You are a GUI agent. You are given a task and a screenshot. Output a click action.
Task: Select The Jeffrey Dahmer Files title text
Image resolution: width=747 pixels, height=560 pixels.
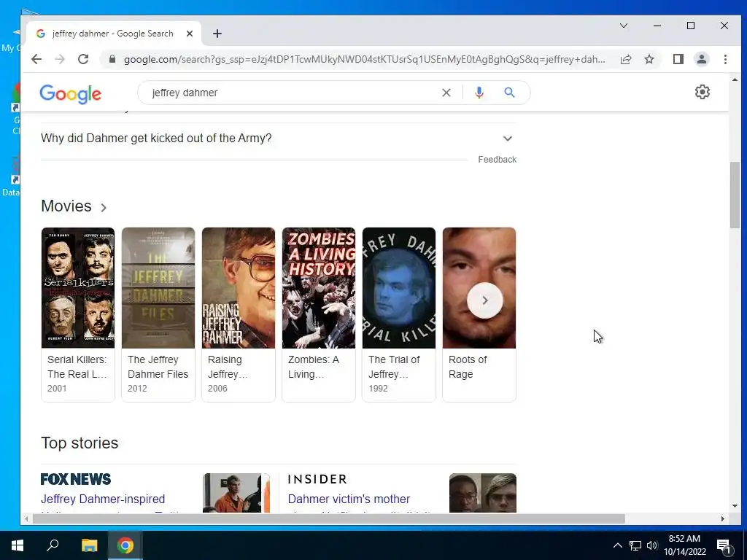(x=158, y=367)
